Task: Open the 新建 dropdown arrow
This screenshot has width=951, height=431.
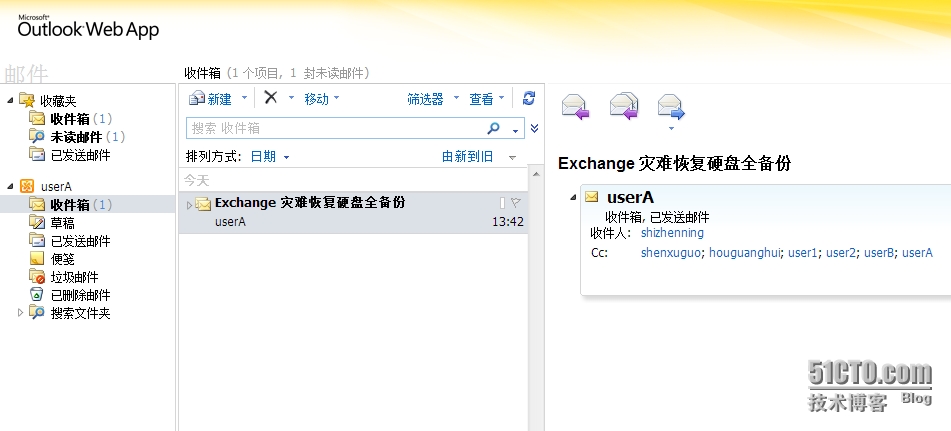Action: 244,98
